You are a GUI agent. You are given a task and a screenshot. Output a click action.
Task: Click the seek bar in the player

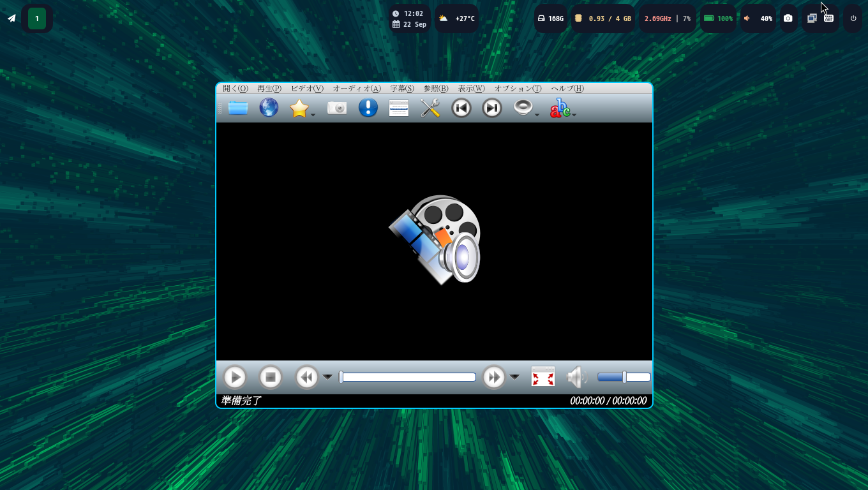click(x=407, y=377)
